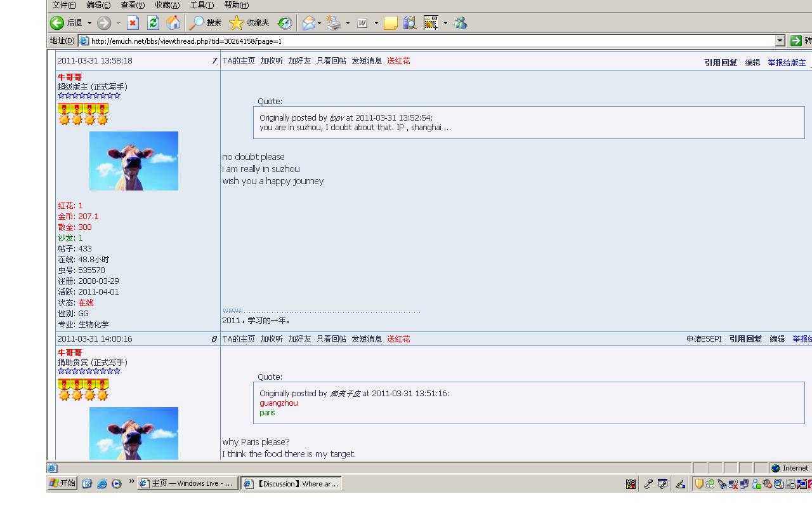
Task: Open the 文件(F) menu
Action: point(64,5)
